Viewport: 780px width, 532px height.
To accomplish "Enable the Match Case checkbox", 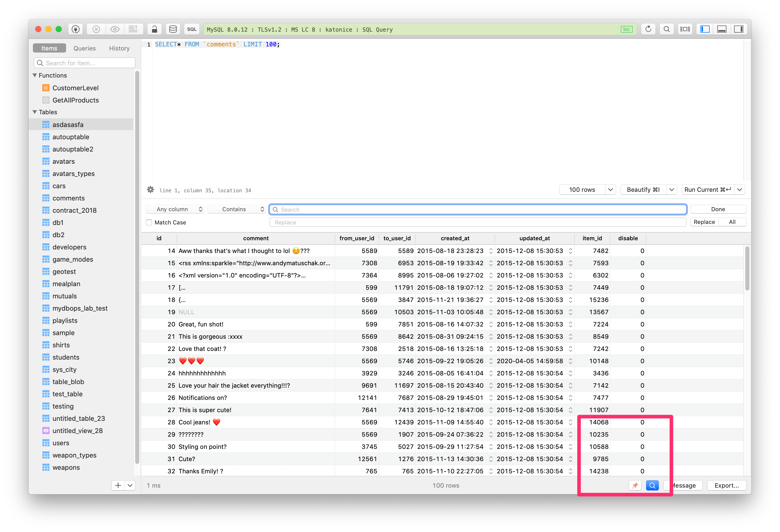I will [149, 222].
